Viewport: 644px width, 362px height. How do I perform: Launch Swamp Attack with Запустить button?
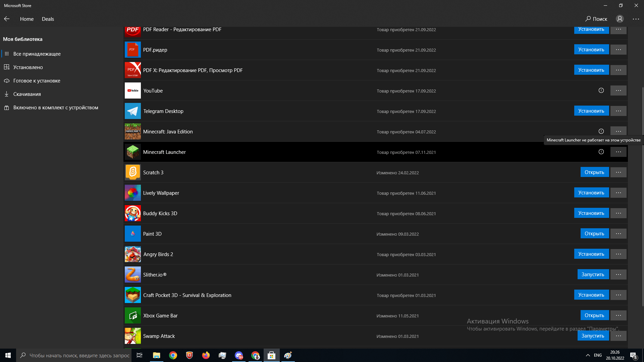coord(593,336)
